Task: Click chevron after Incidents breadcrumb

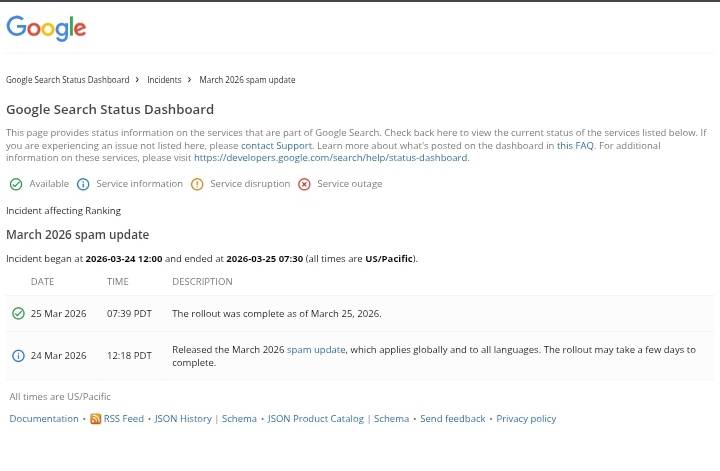Action: point(189,79)
